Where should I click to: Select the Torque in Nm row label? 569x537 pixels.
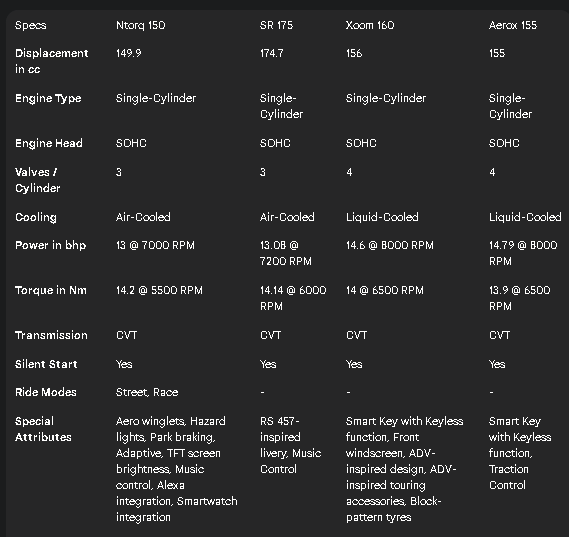(x=51, y=290)
